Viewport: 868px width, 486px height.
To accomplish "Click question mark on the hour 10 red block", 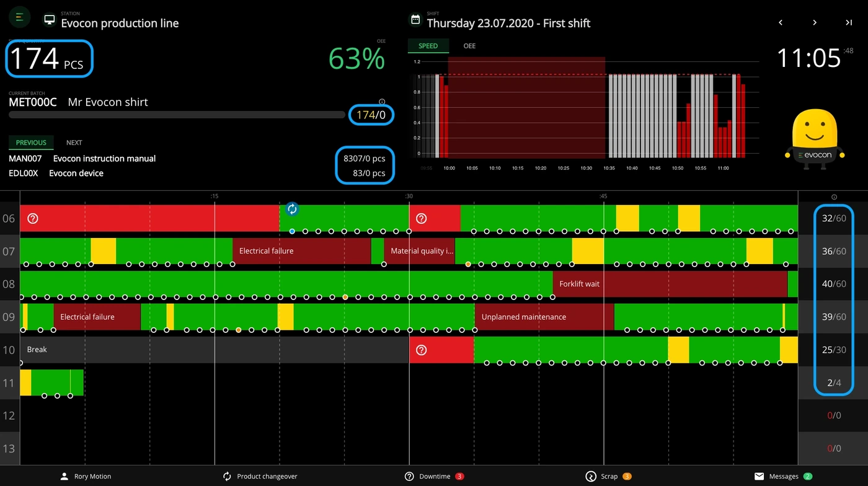I will click(x=422, y=350).
